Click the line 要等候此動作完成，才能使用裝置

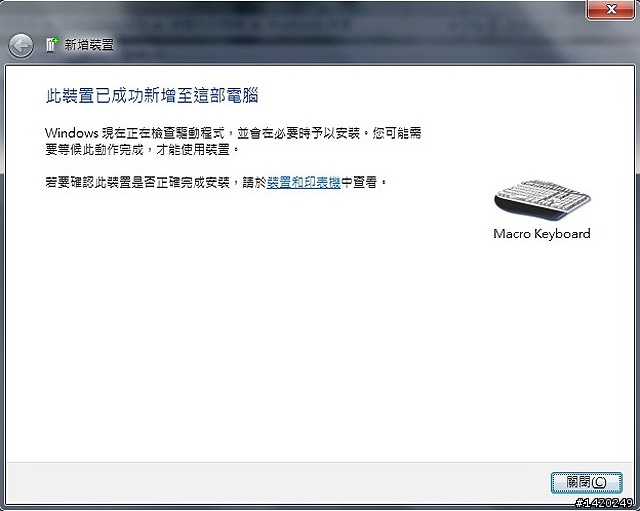tap(142, 150)
